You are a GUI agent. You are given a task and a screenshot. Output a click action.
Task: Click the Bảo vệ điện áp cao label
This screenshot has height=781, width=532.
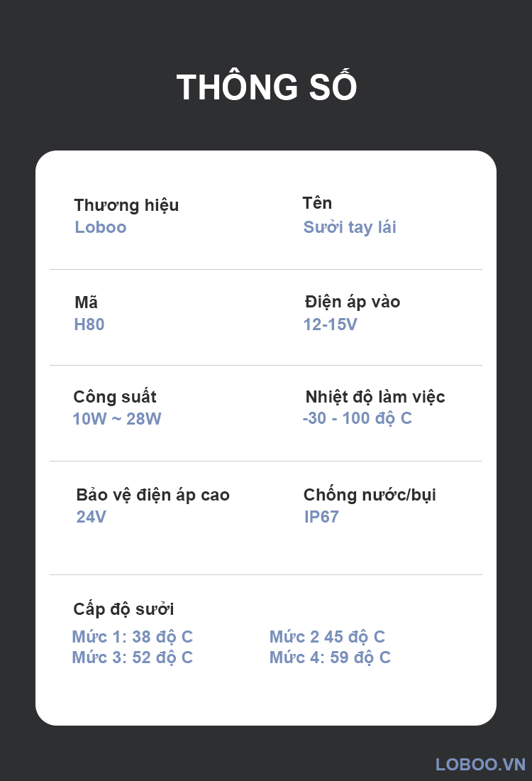point(153,495)
